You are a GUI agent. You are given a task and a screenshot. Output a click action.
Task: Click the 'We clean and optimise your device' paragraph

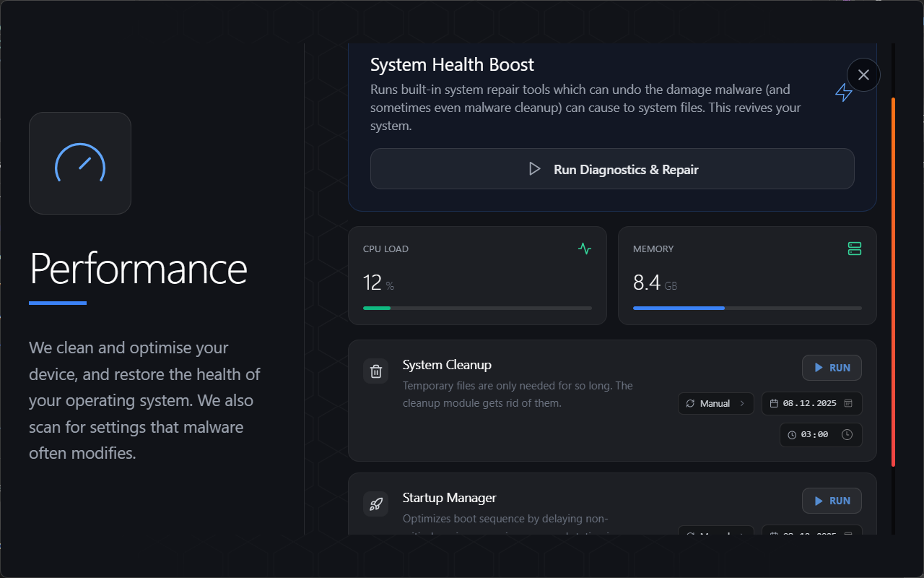pyautogui.click(x=144, y=400)
